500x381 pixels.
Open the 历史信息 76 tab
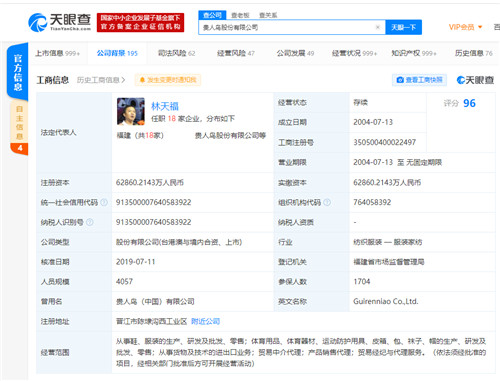(x=473, y=53)
